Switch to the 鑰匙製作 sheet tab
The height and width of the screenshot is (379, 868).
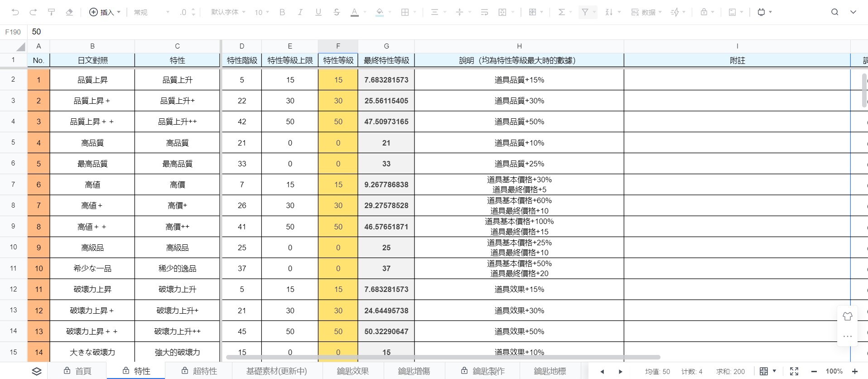tap(482, 371)
